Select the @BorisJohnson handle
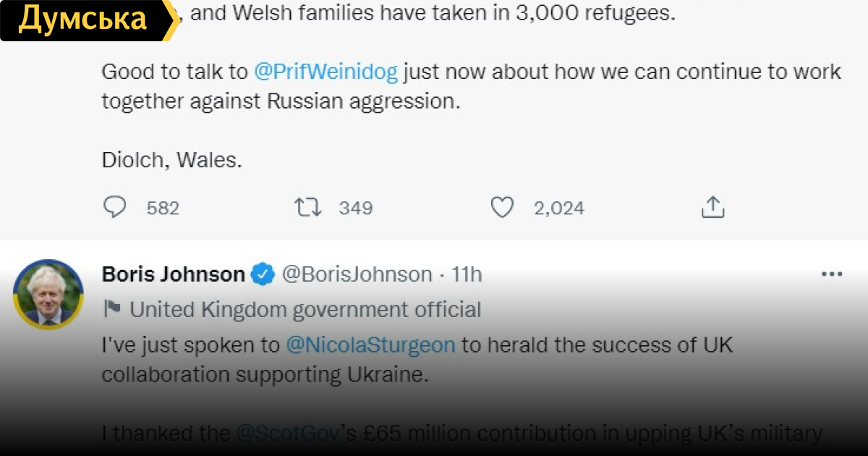 (356, 275)
